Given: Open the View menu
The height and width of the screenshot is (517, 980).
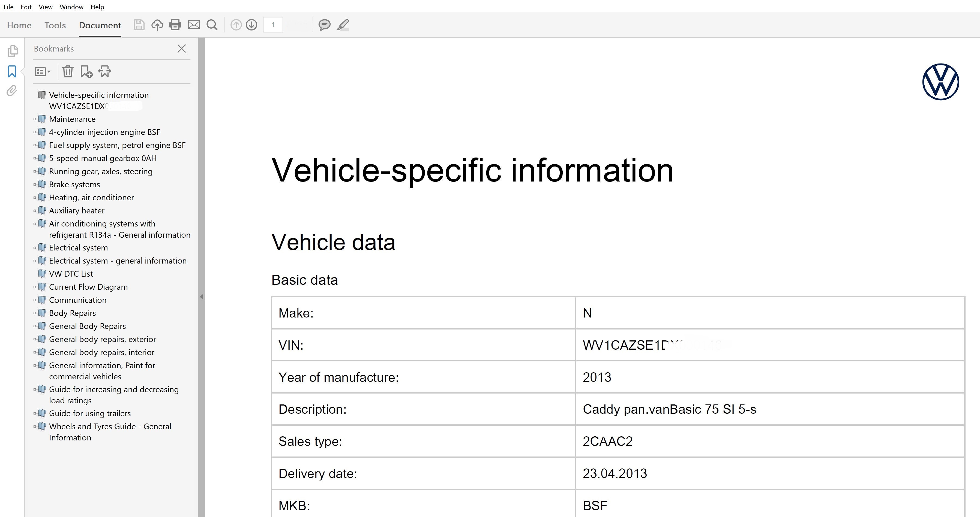Looking at the screenshot, I should [x=45, y=7].
